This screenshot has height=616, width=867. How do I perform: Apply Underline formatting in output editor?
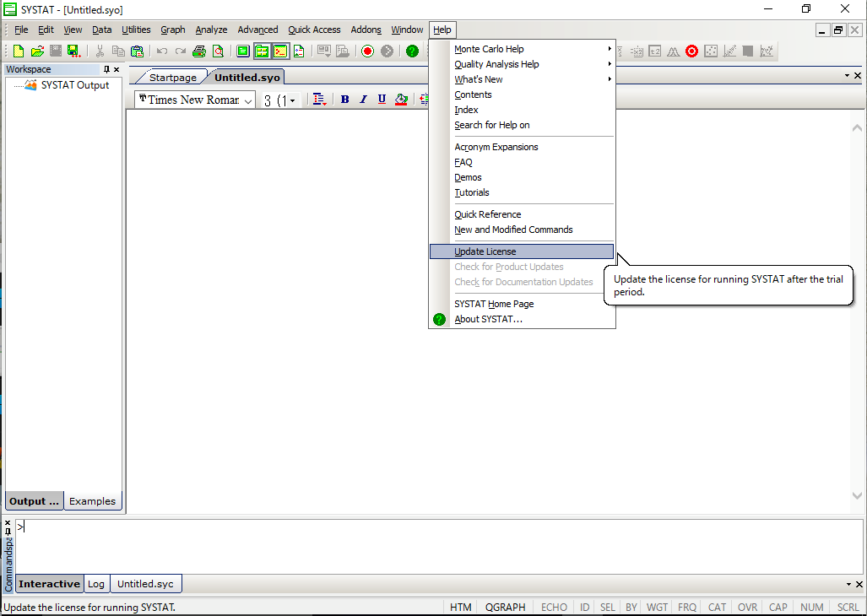382,100
